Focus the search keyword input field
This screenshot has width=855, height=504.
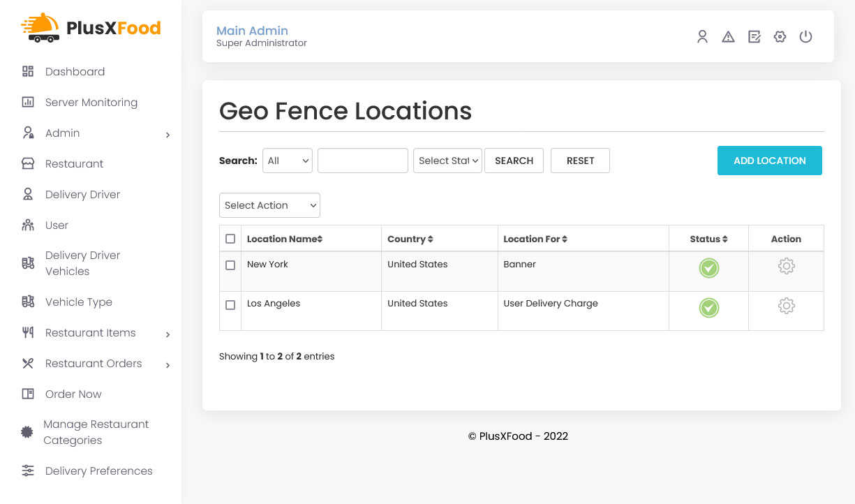[x=363, y=161]
